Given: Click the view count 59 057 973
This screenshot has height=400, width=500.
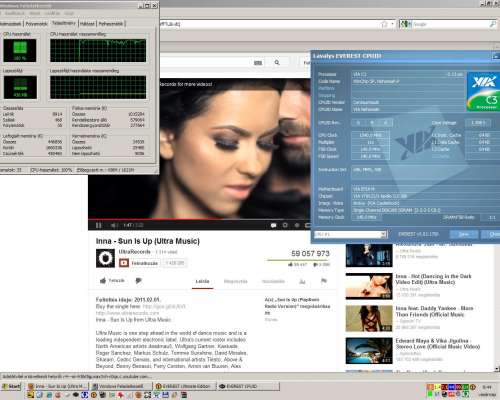Looking at the screenshot, I should [310, 253].
